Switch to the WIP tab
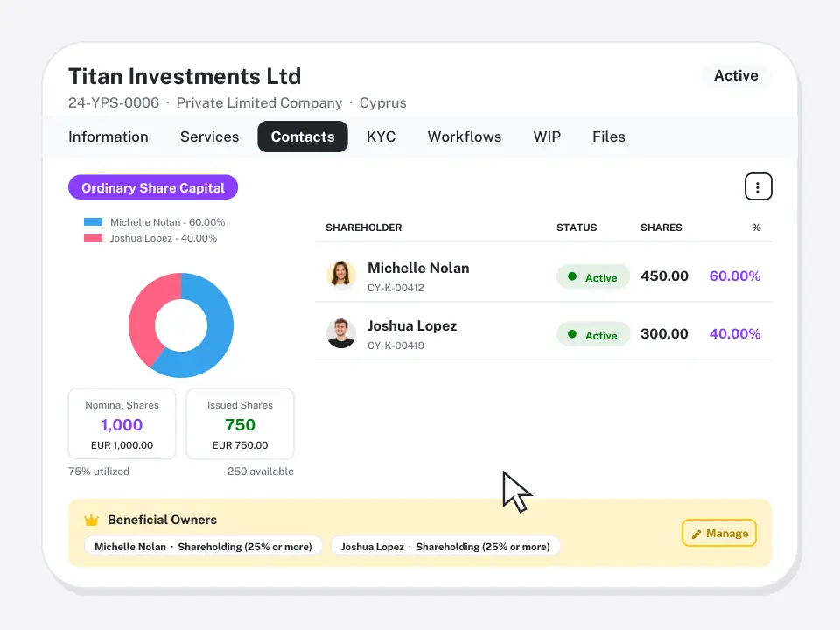840x630 pixels. click(x=547, y=136)
